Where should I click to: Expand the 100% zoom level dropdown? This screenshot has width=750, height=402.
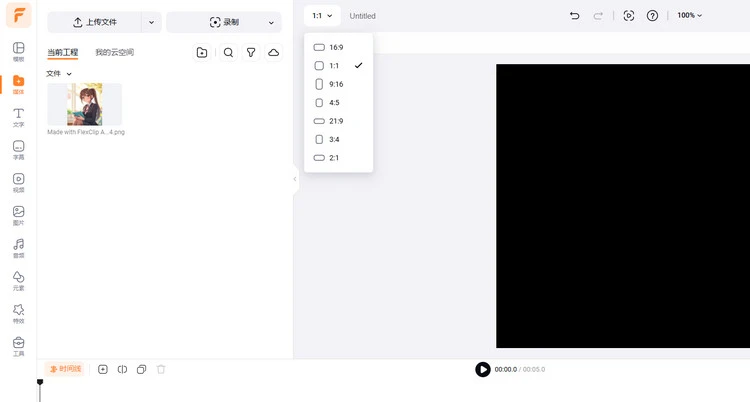[x=689, y=16]
